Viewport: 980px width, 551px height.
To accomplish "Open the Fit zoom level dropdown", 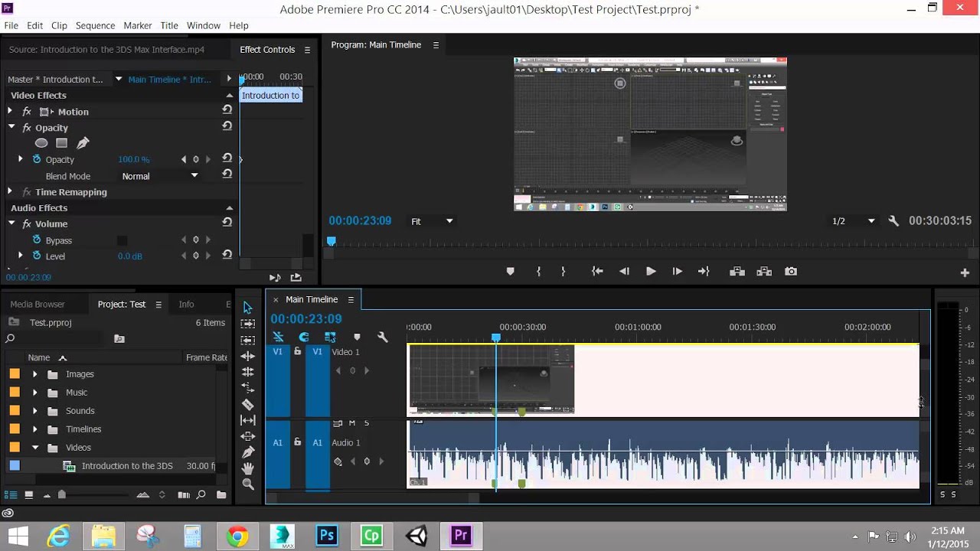I will pyautogui.click(x=432, y=221).
